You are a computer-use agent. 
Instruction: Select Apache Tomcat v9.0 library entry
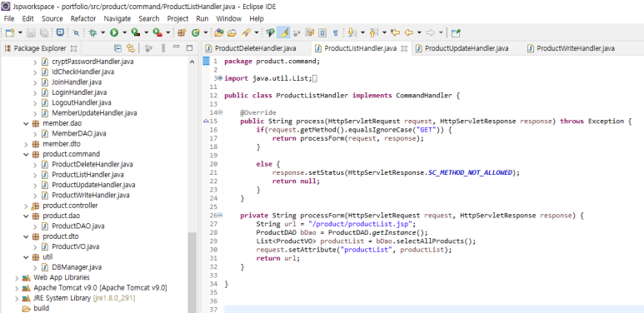[100, 287]
